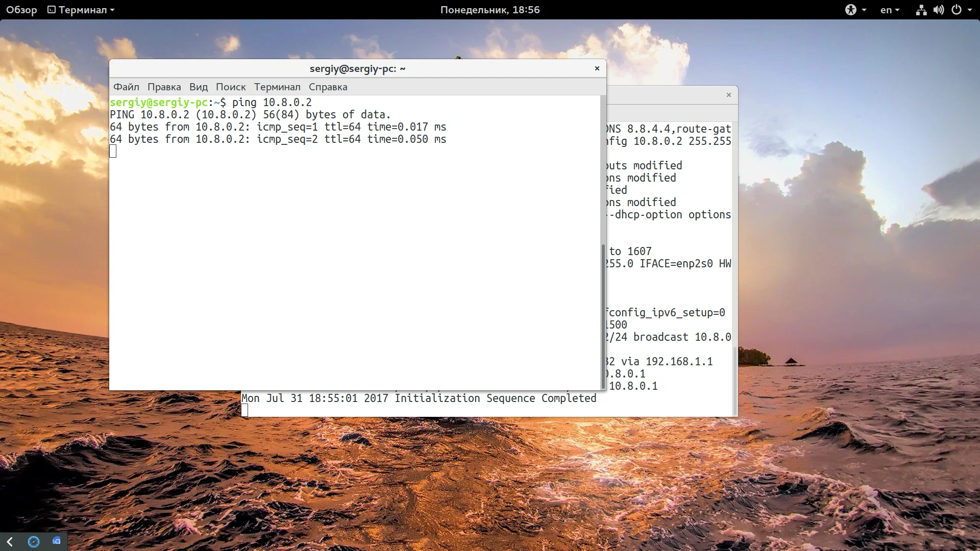
Task: Click the blue Chromium tray icon
Action: [x=57, y=541]
